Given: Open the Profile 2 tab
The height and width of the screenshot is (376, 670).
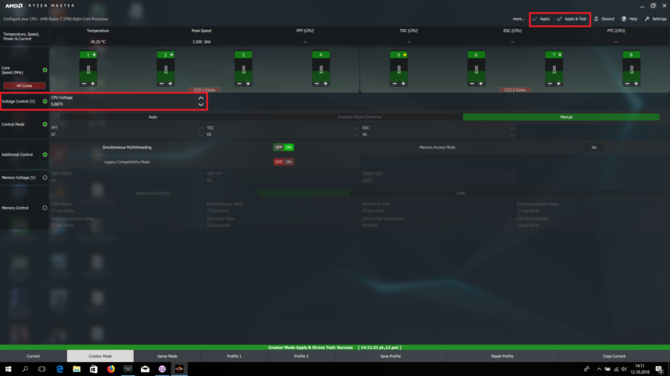Looking at the screenshot, I should pos(301,356).
